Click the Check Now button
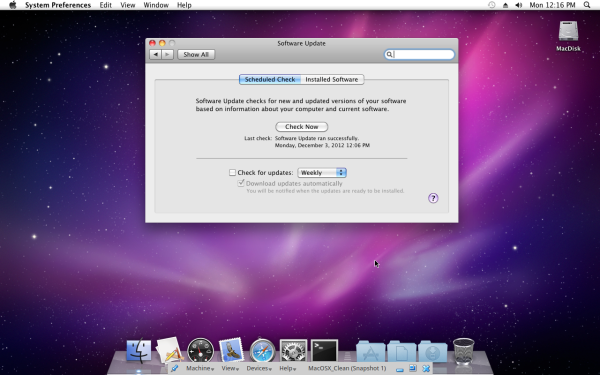 [302, 127]
